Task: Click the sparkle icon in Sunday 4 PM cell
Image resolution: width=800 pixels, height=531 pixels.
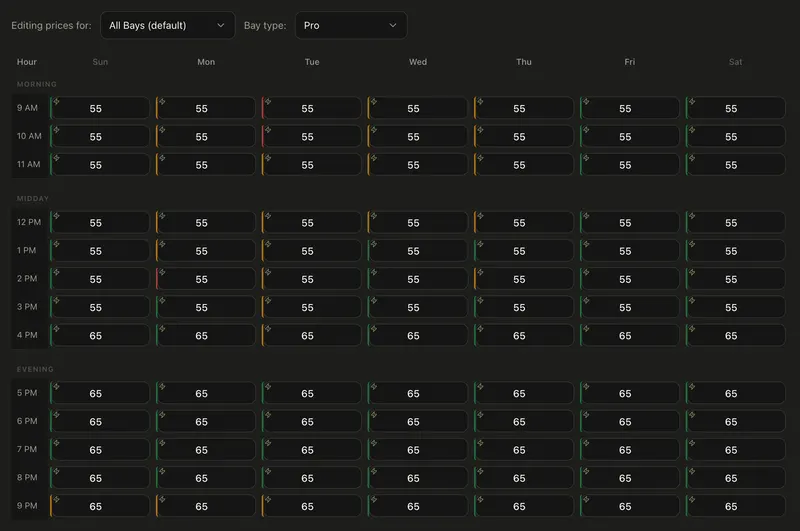Action: click(57, 328)
